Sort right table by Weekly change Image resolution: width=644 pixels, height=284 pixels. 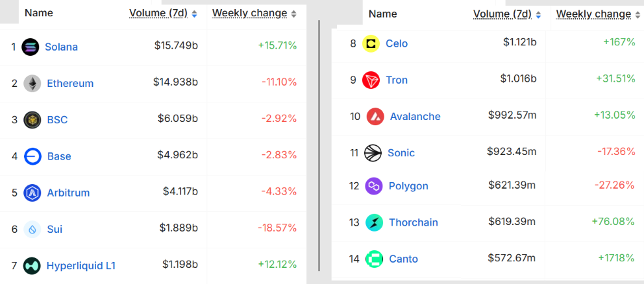598,14
